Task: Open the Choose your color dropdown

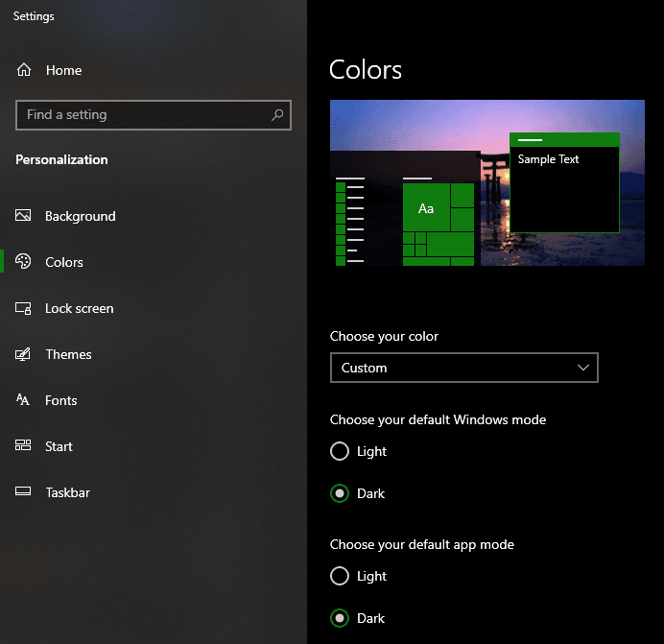Action: click(462, 368)
